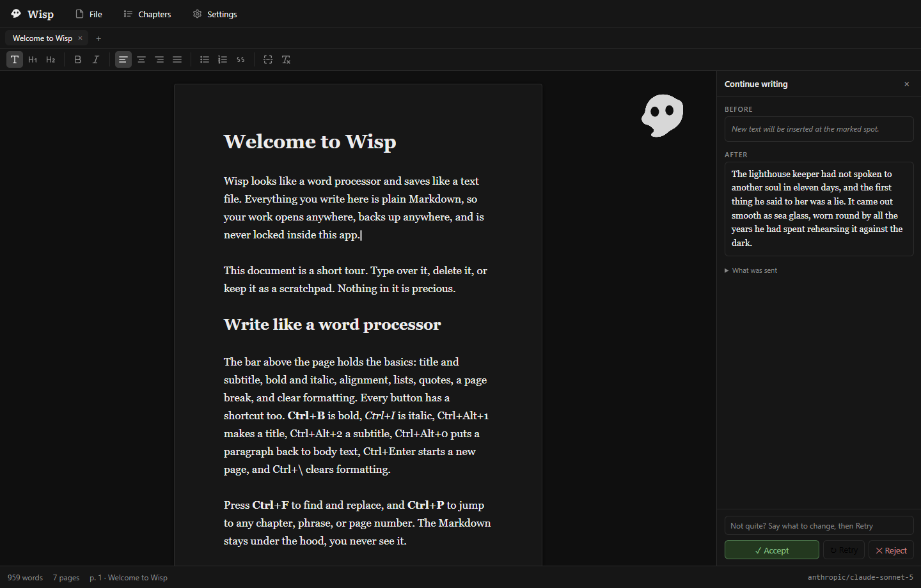Insert a numbered list

coord(223,59)
